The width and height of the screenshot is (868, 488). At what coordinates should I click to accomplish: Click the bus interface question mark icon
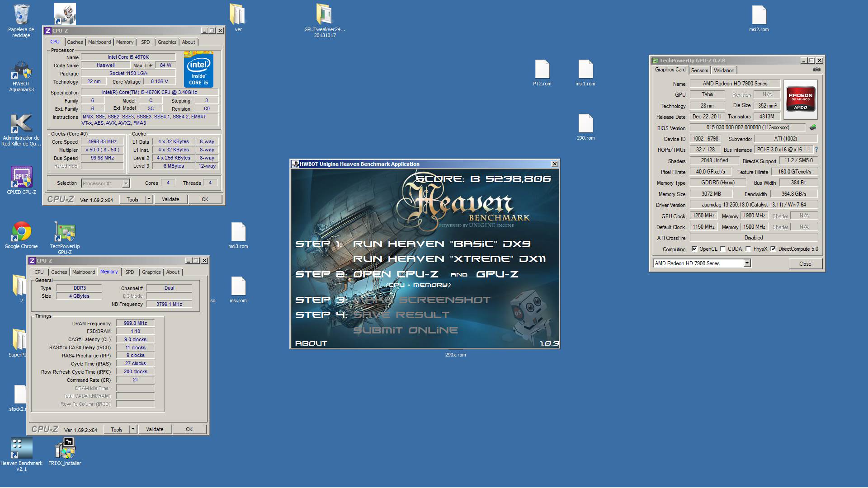(816, 150)
